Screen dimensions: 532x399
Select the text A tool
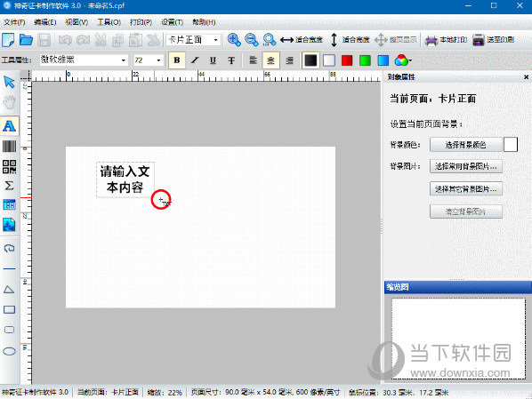9,126
